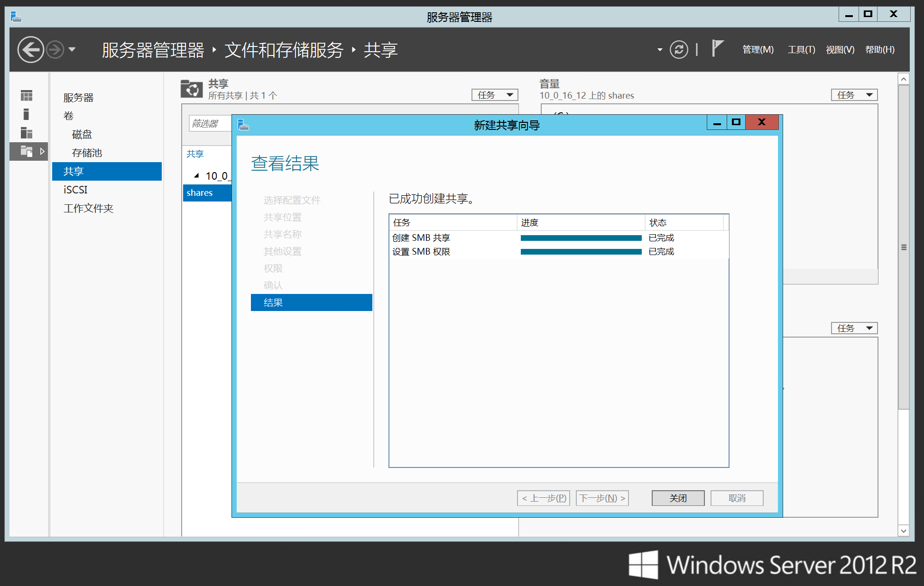Click the 创建 SMB 共享 progress bar

point(581,238)
